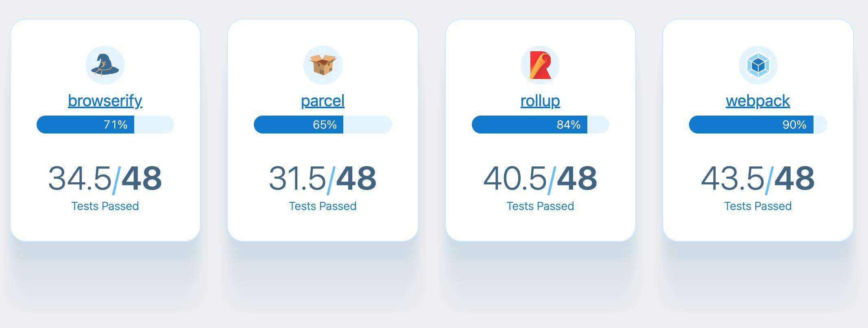
Task: Click Tests Passed label under rollup
Action: (540, 206)
